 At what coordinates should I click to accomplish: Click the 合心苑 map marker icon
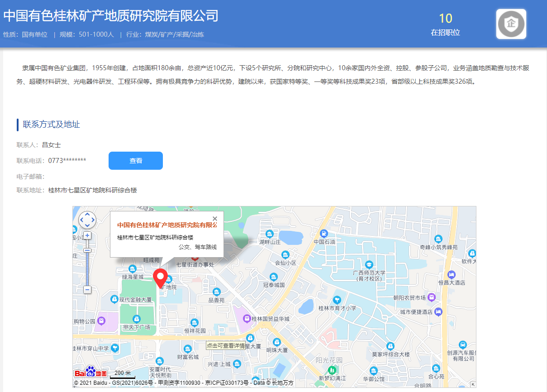tap(436, 368)
